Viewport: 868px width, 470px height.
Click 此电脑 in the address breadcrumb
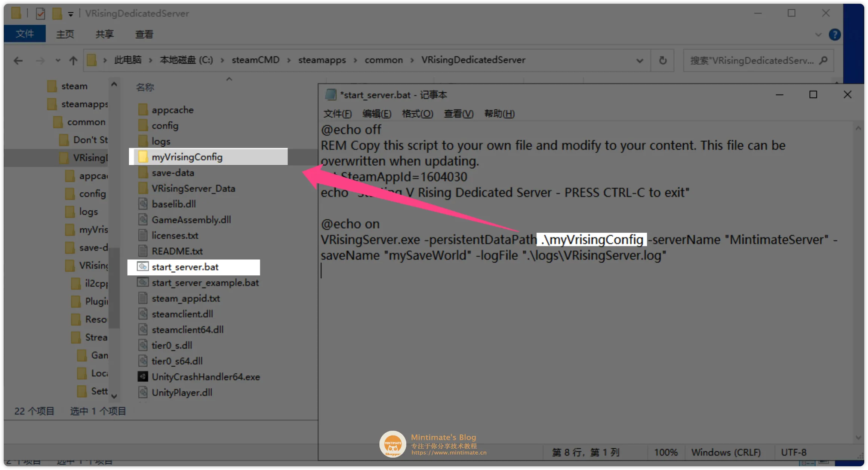point(127,60)
